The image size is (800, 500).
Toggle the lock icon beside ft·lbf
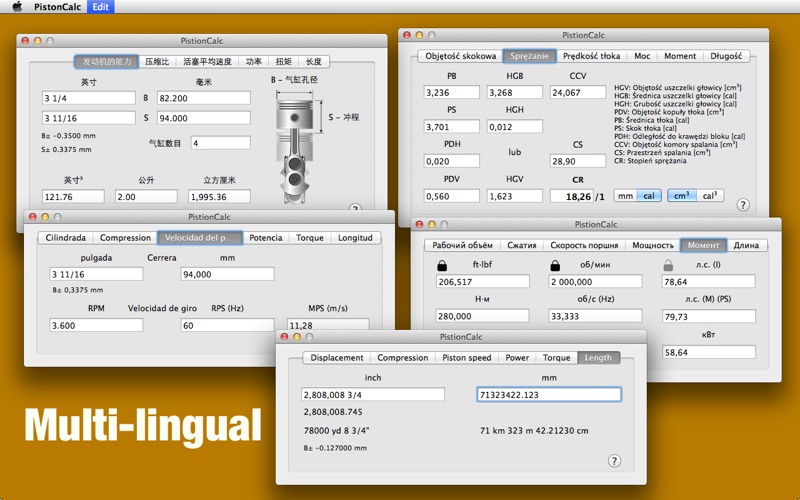tap(442, 265)
